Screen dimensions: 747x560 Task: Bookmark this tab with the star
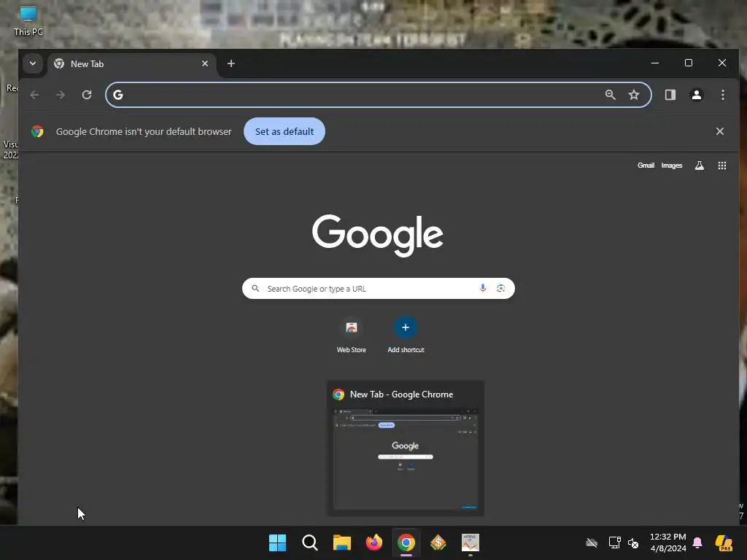634,95
